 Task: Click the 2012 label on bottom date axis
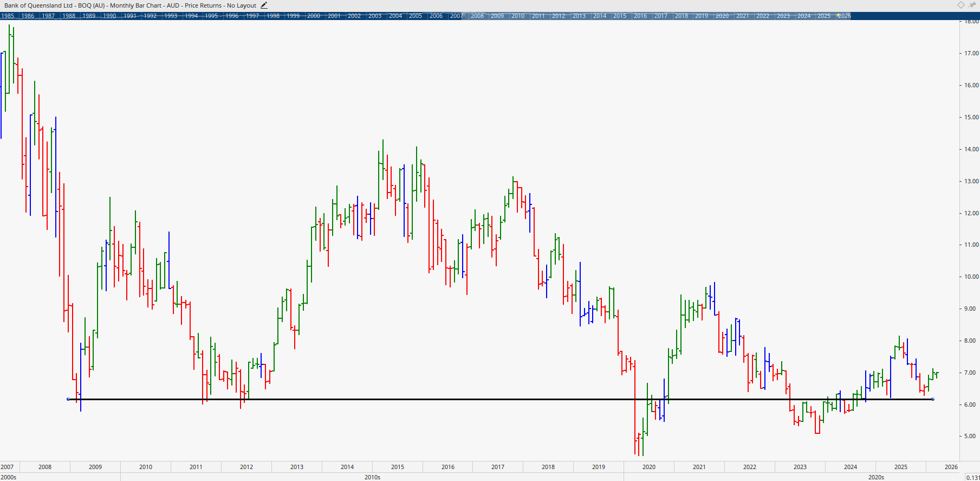[x=246, y=467]
